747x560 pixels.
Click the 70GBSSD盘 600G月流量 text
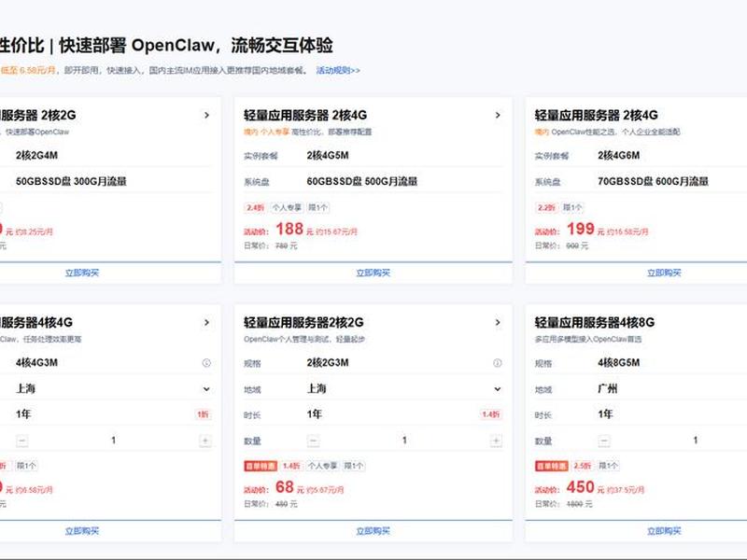point(653,181)
